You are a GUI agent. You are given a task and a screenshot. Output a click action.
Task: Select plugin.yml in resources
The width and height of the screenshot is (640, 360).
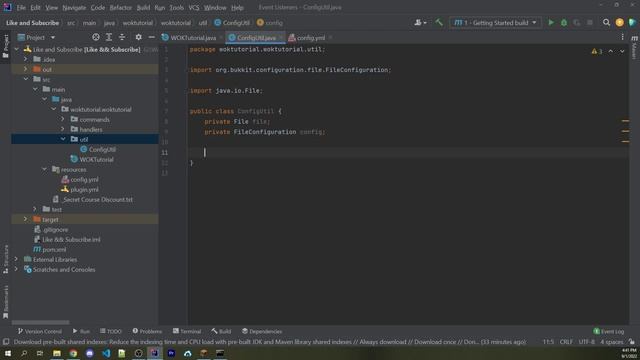pos(84,189)
